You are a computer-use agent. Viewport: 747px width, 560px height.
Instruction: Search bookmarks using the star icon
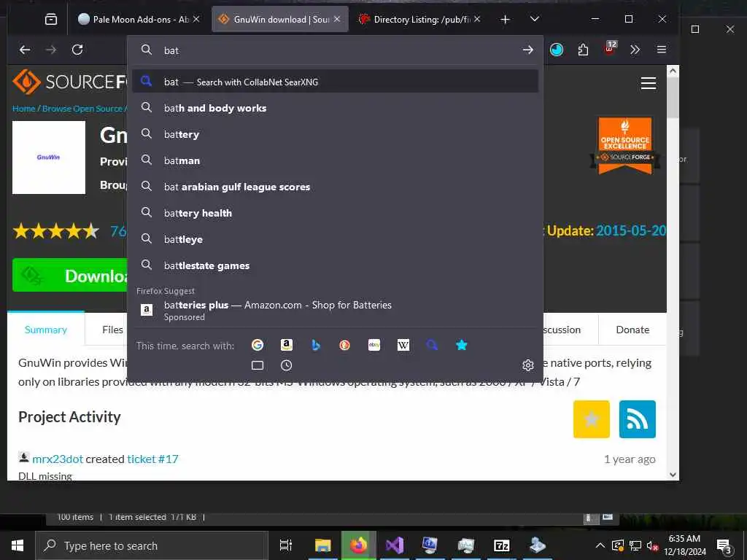(461, 345)
